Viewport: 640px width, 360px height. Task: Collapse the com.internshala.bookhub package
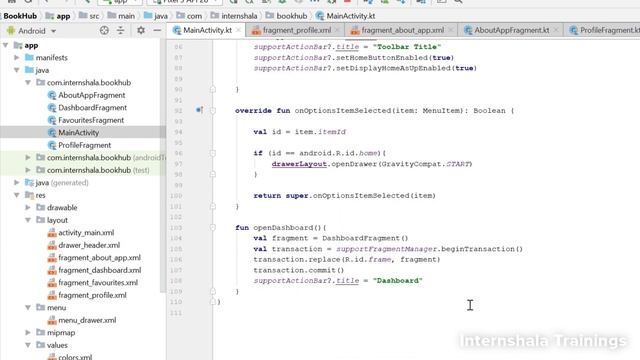pos(28,82)
